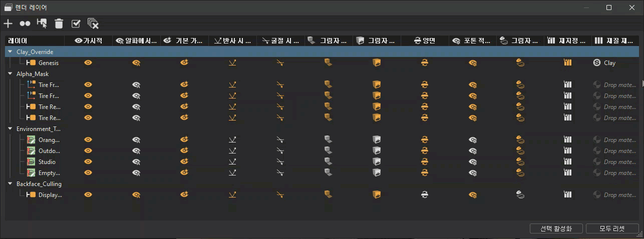Toggle Display 양면 double-sided icon
This screenshot has height=239, width=644.
[425, 195]
